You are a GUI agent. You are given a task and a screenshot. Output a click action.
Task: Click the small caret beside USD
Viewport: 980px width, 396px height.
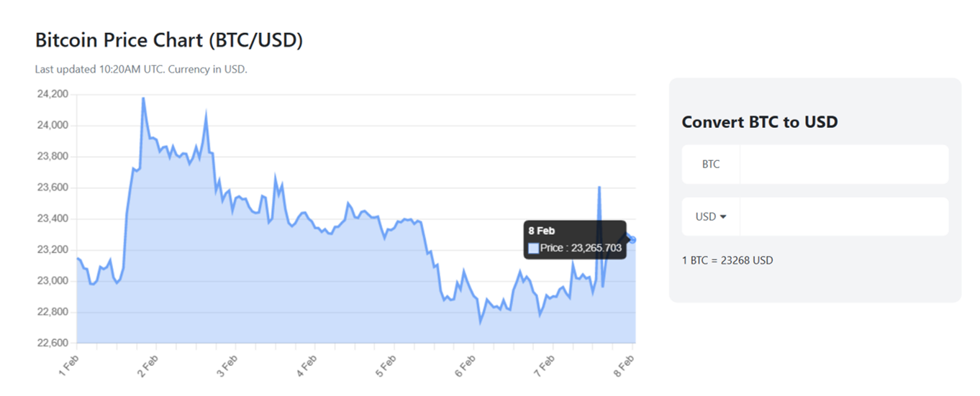pyautogui.click(x=723, y=217)
